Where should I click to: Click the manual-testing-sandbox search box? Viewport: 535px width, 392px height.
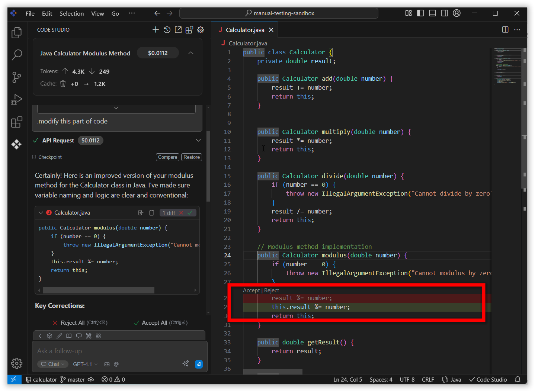(279, 13)
